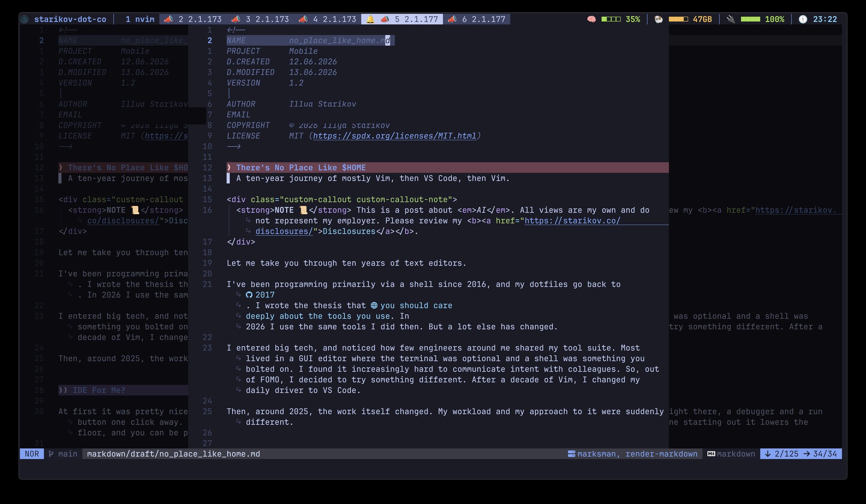Click the megaphone icon on tab 2
This screenshot has width=866, height=504.
coord(168,19)
